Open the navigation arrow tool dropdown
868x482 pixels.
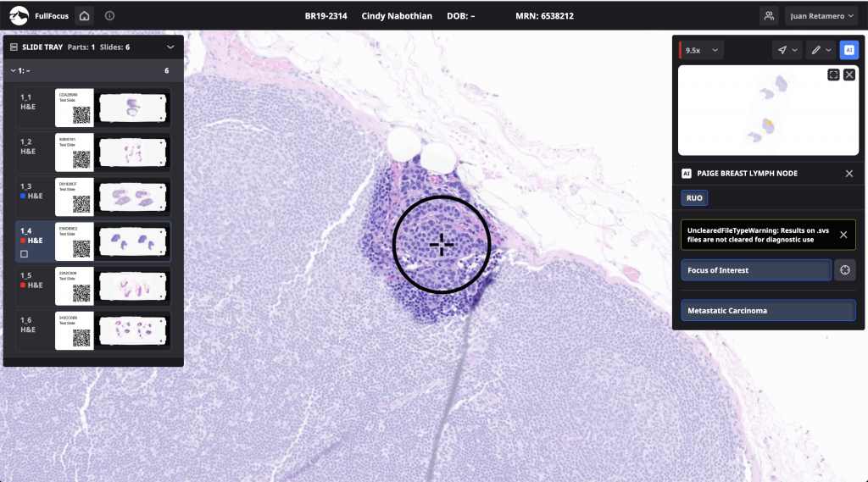[787, 50]
